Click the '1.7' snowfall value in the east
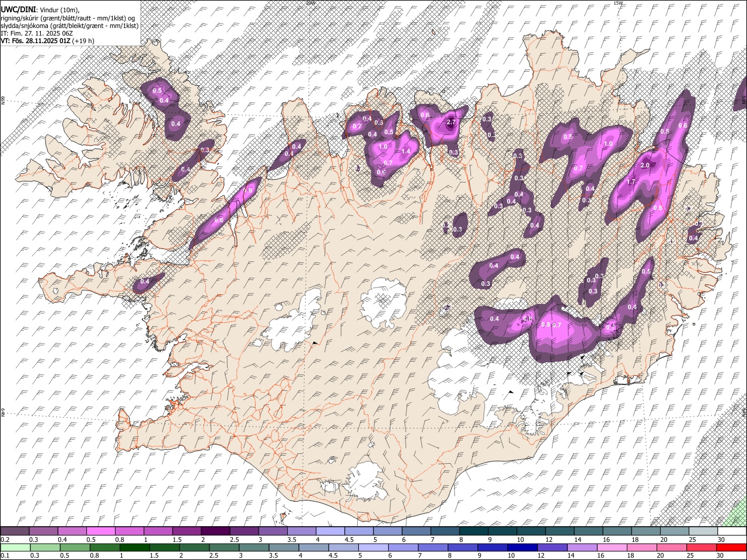Image resolution: width=747 pixels, height=560 pixels. (x=631, y=182)
